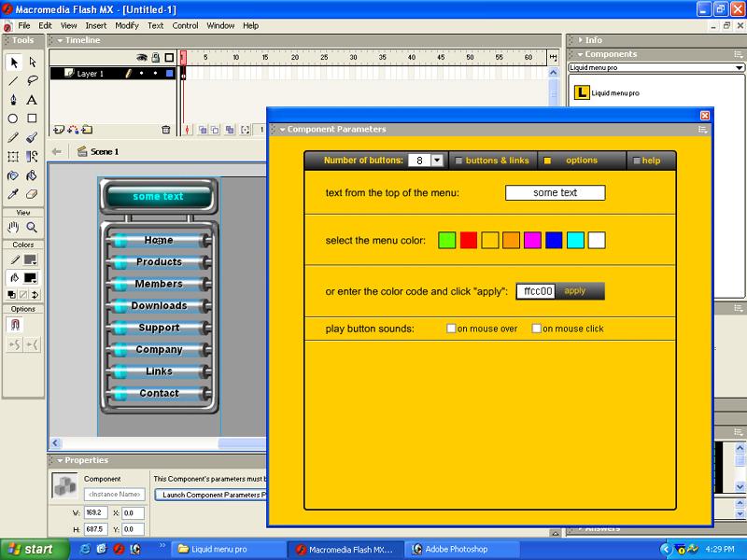Open the fill color picker
The image size is (747, 560).
[x=31, y=278]
